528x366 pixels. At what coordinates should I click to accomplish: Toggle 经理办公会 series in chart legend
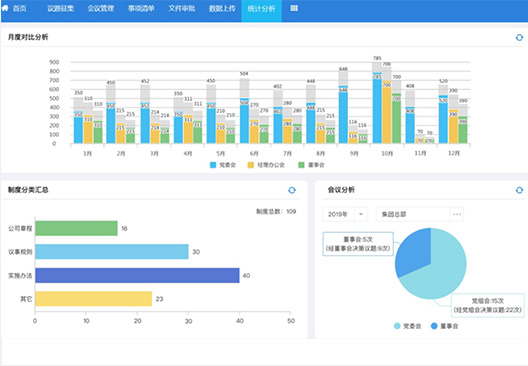(x=266, y=165)
